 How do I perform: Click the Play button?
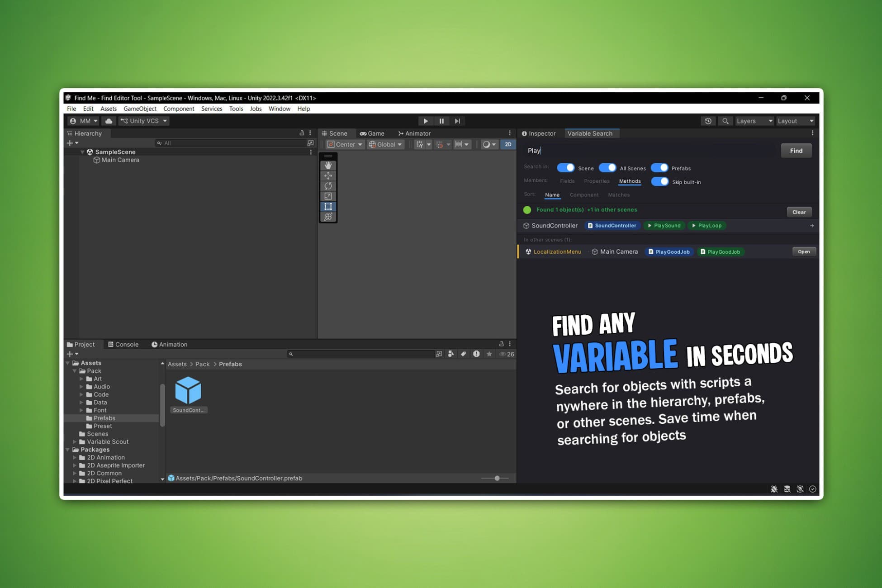click(425, 121)
